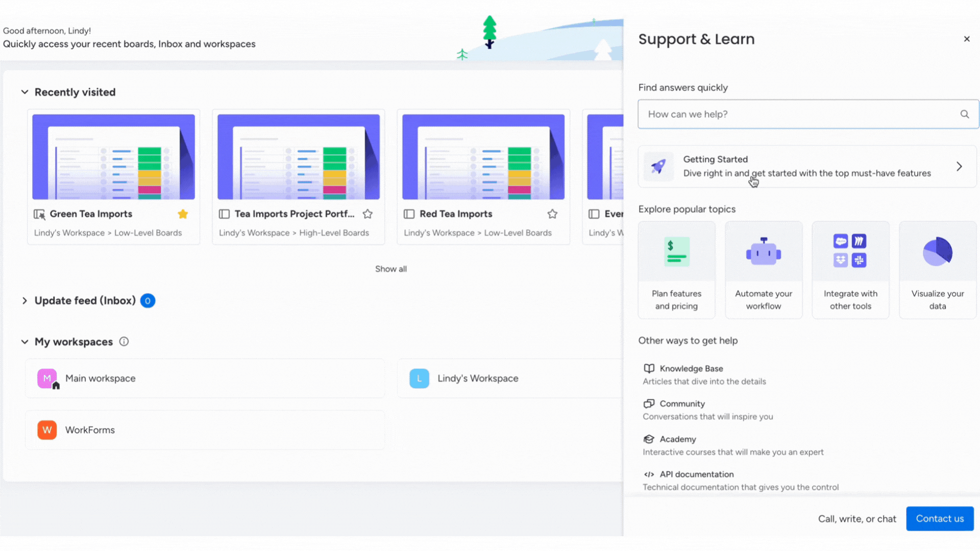The width and height of the screenshot is (980, 551).
Task: Open the Automate your workflow panel
Action: 763,269
